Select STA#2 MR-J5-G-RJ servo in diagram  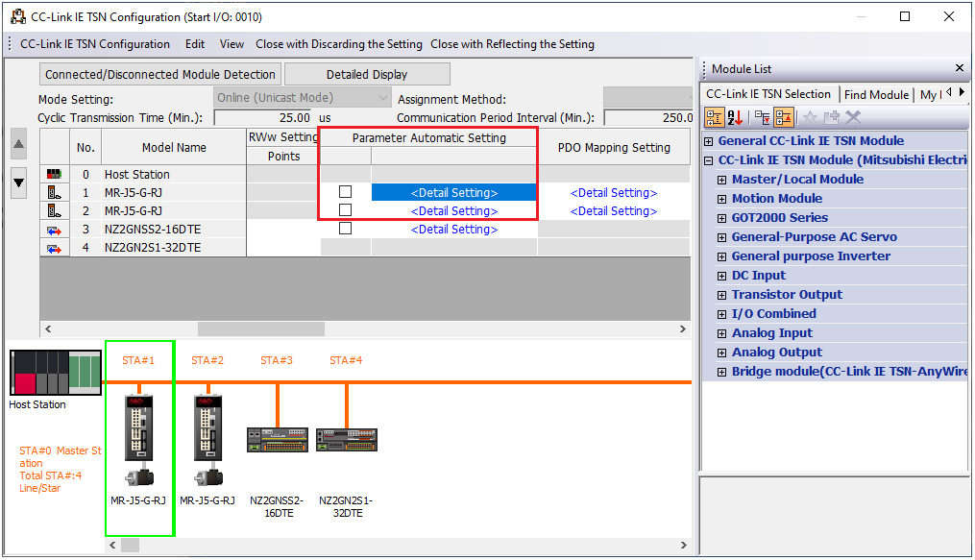(208, 439)
